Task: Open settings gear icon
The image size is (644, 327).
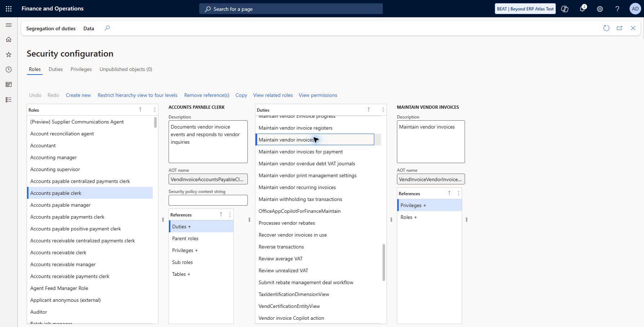Action: (600, 9)
